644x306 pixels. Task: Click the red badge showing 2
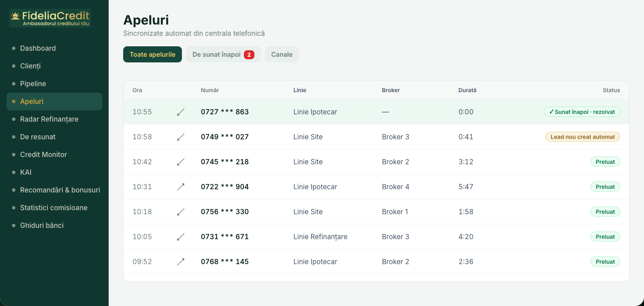(x=249, y=55)
